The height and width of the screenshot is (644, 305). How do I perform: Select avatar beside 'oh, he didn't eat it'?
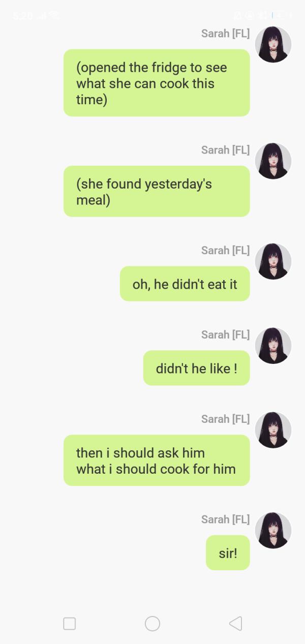coord(273,261)
